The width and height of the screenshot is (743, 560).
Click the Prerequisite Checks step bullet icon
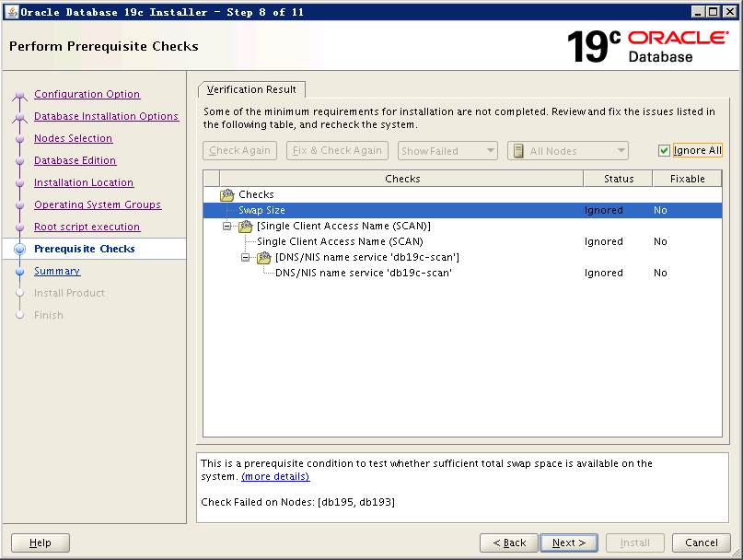point(19,249)
